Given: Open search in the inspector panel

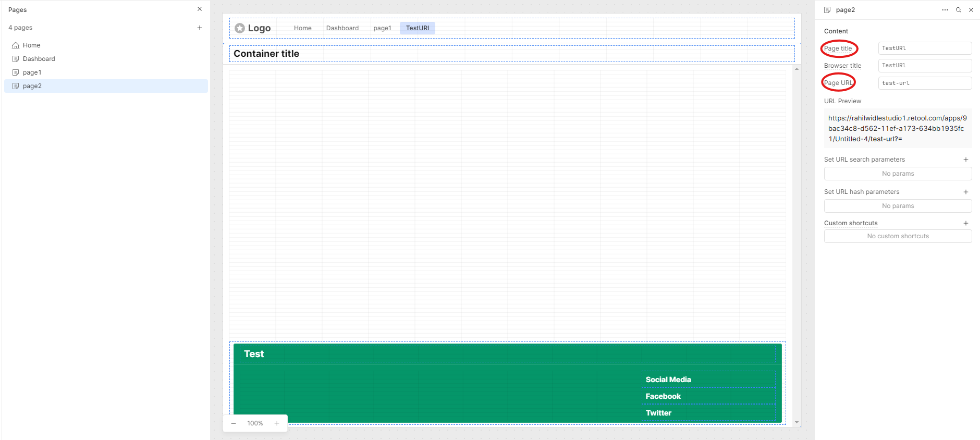Looking at the screenshot, I should (x=959, y=10).
